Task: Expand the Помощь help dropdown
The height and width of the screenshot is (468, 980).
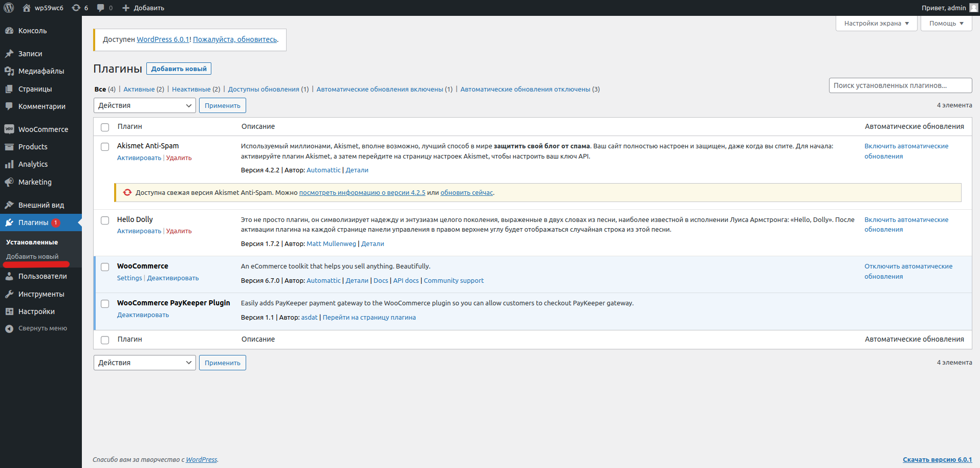Action: coord(946,24)
